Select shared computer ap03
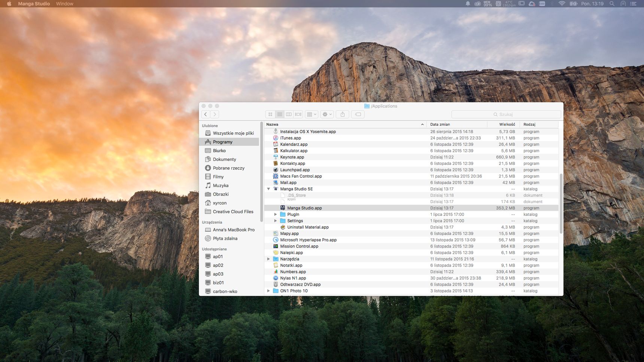Image resolution: width=644 pixels, height=362 pixels. [229, 274]
